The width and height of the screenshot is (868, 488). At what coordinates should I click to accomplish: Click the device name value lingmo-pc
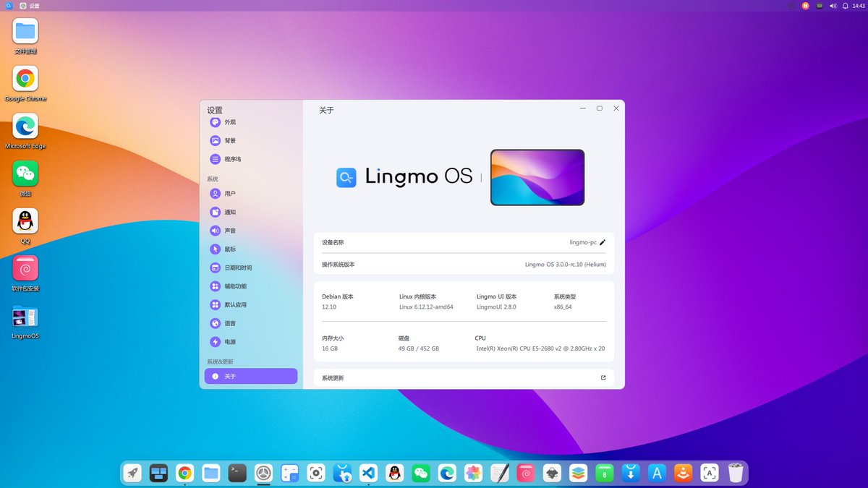(583, 243)
